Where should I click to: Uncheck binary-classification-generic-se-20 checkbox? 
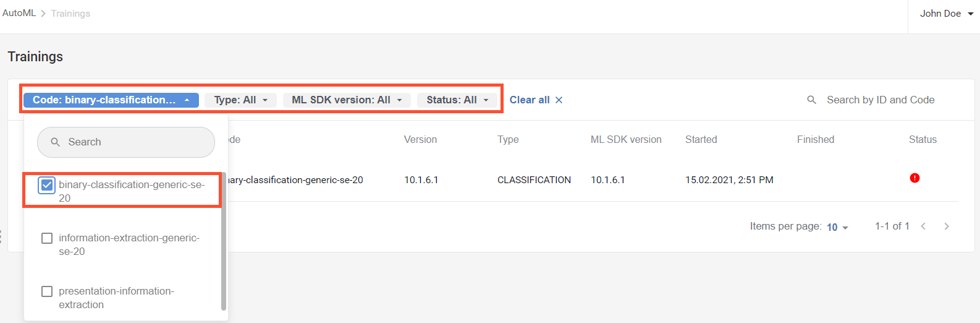tap(47, 185)
